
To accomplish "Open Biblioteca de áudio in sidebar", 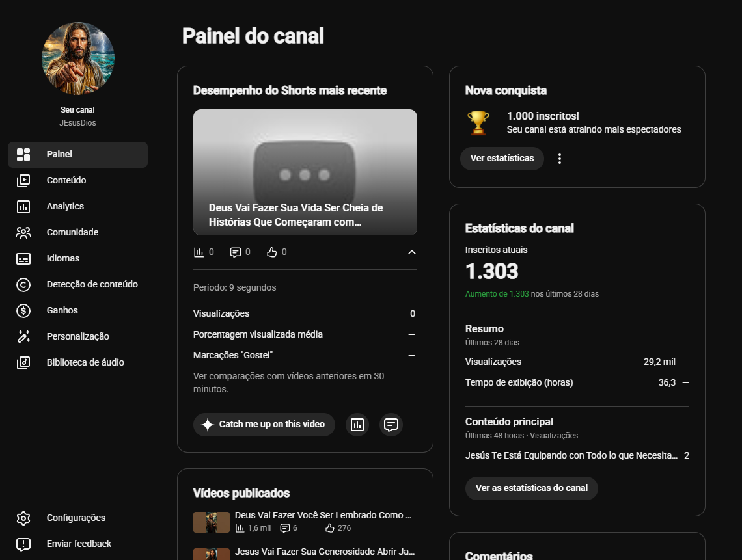I will coord(77,363).
